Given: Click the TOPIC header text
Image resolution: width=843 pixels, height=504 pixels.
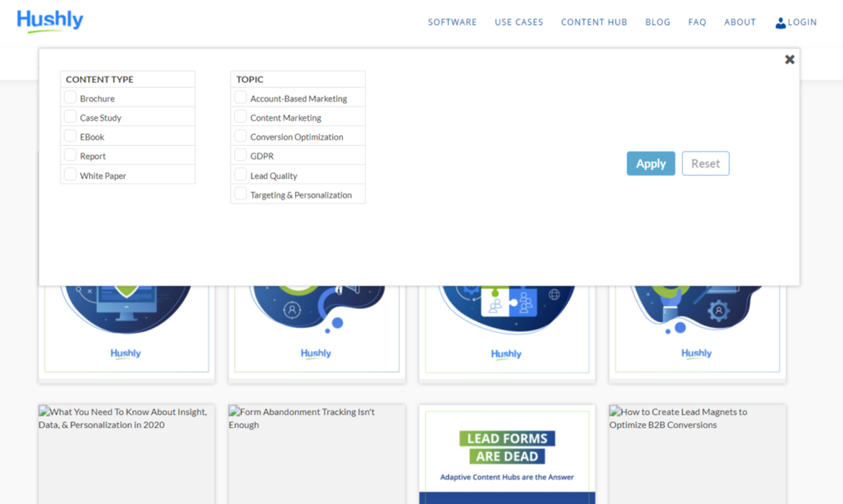Looking at the screenshot, I should [250, 79].
